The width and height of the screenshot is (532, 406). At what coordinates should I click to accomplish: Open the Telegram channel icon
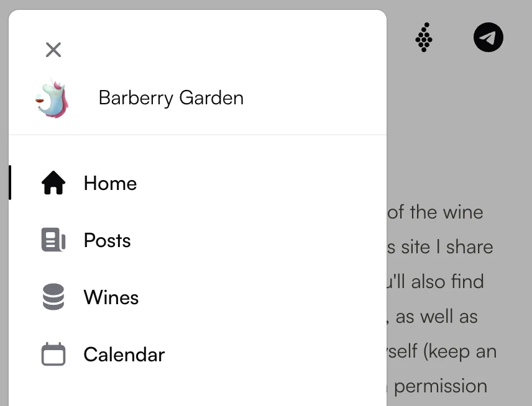[x=488, y=37]
